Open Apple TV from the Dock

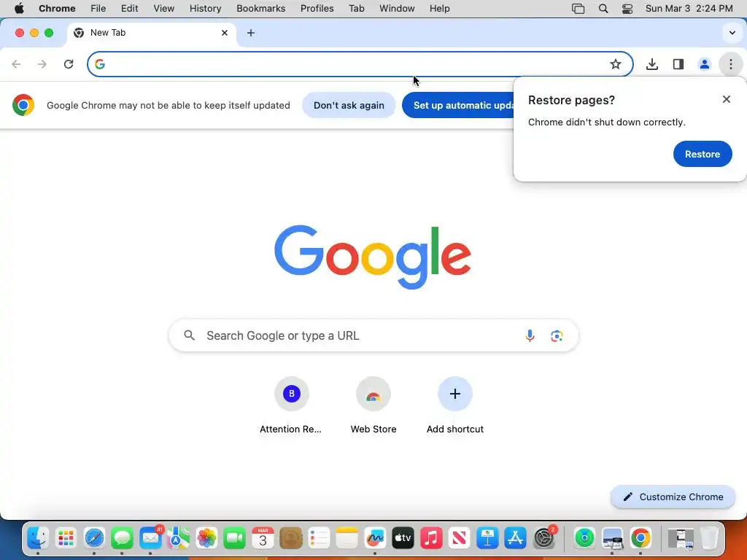point(403,538)
